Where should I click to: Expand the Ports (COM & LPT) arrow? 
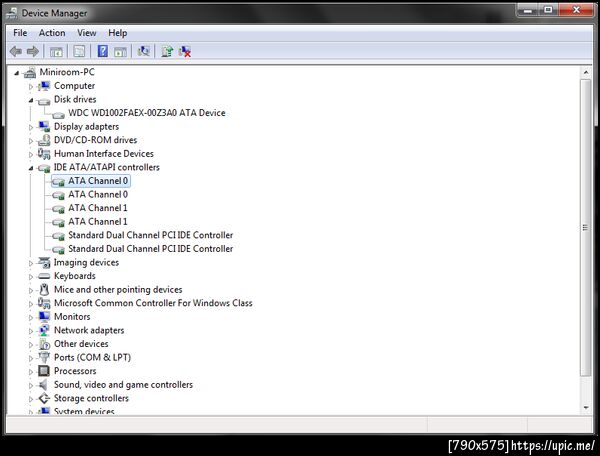tap(31, 358)
